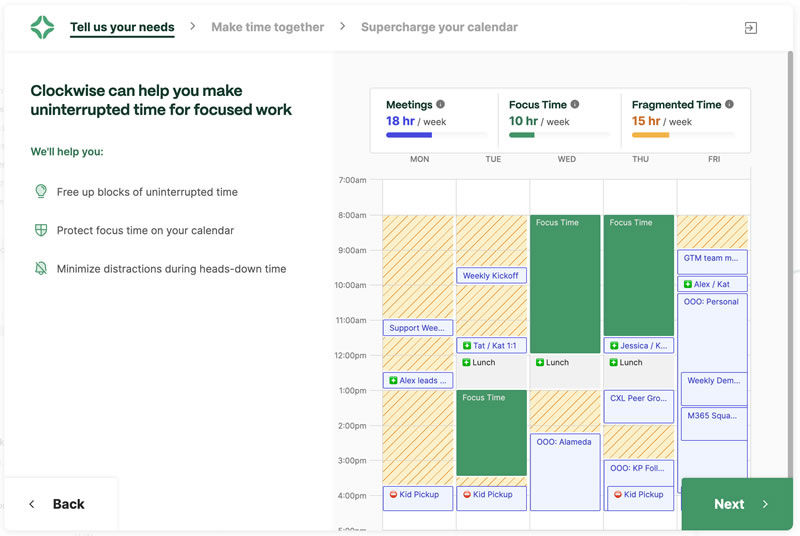Click the 4:00pm time label
Viewport: 800px width, 536px height.
(352, 496)
